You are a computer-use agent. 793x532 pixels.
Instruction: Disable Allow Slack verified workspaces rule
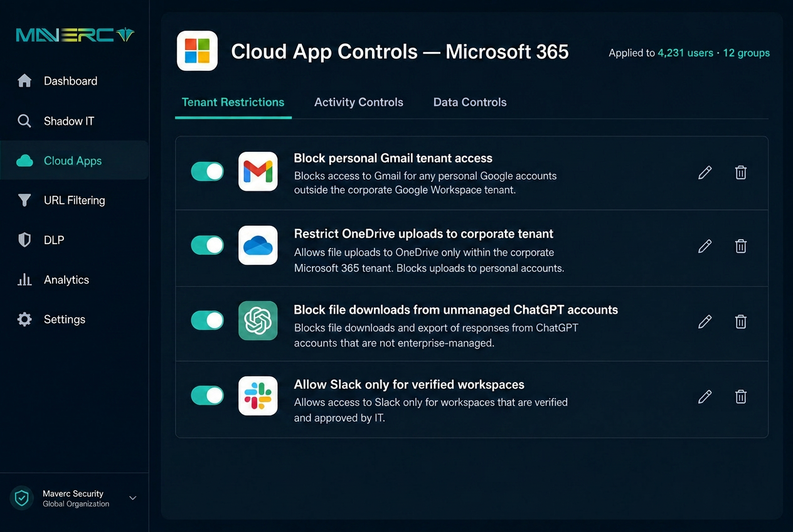[x=207, y=395]
